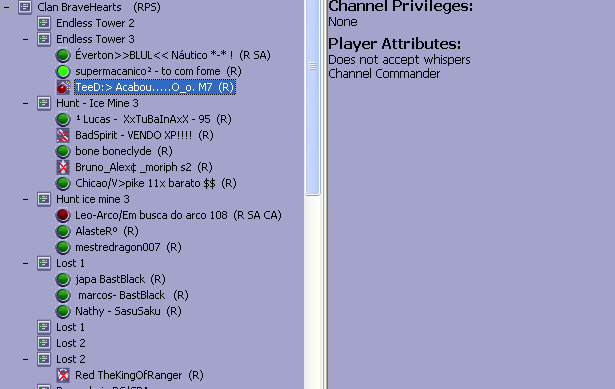Click the Channel Privileges heading
This screenshot has height=389, width=615.
click(x=400, y=7)
